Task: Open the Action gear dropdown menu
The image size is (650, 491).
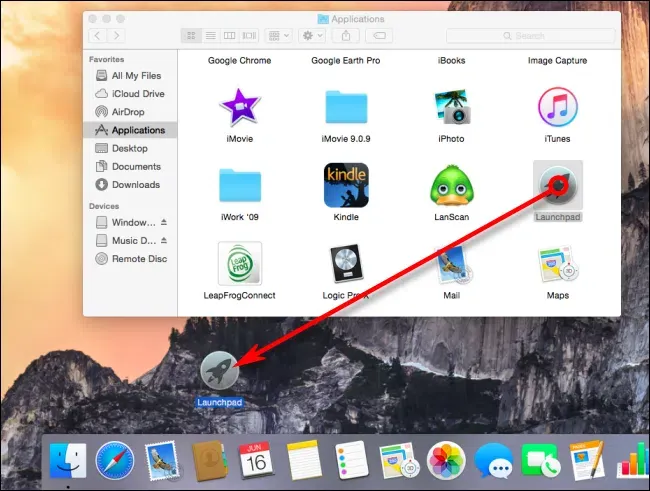Action: [x=309, y=35]
